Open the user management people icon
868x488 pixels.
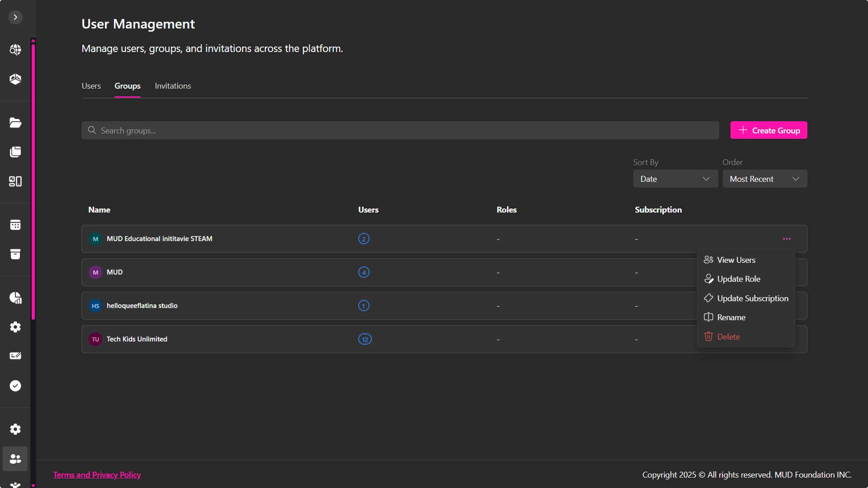[15, 459]
